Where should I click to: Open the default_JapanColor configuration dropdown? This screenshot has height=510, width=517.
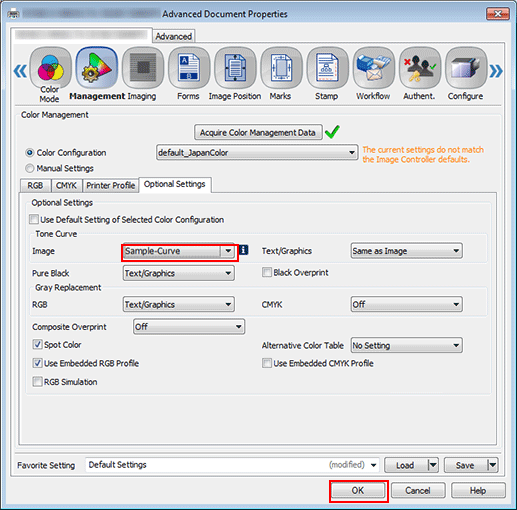point(257,153)
